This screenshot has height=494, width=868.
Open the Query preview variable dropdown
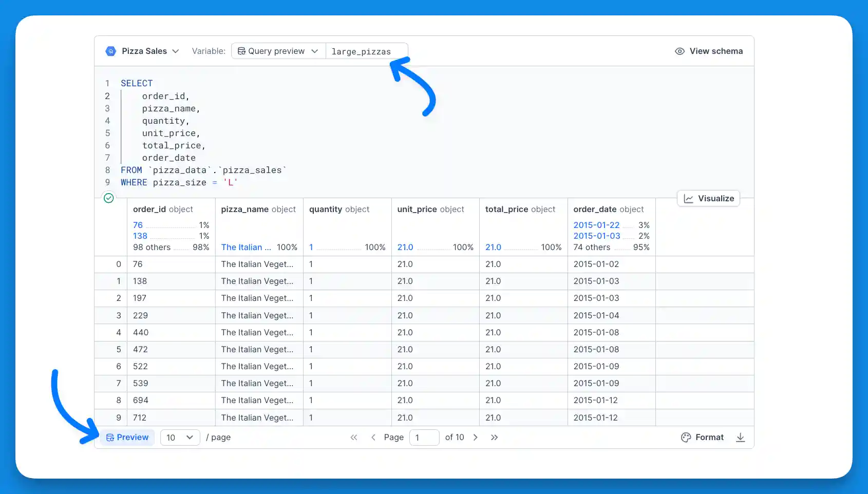(x=278, y=51)
